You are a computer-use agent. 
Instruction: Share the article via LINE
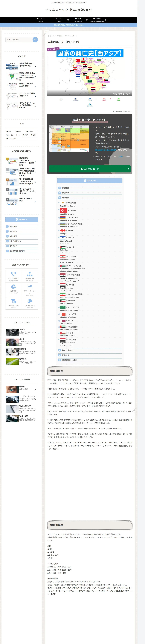(119, 99)
